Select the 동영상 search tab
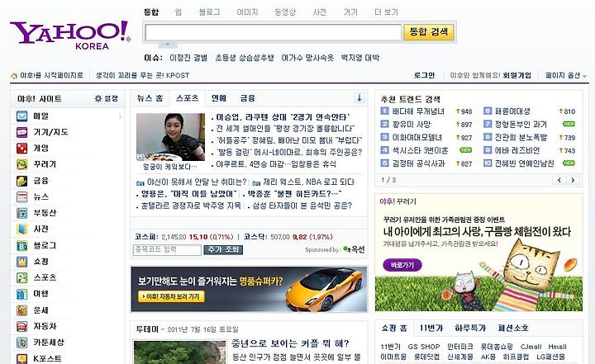 [285, 12]
